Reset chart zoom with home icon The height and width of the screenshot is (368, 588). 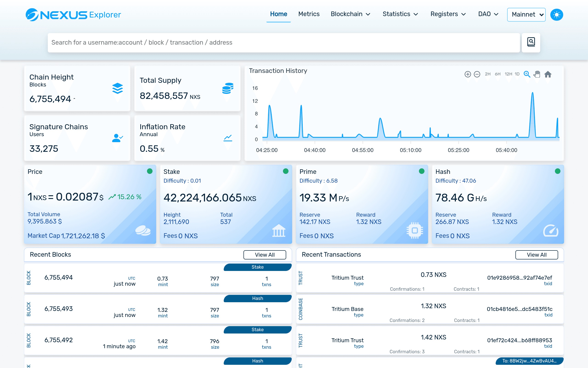point(548,74)
